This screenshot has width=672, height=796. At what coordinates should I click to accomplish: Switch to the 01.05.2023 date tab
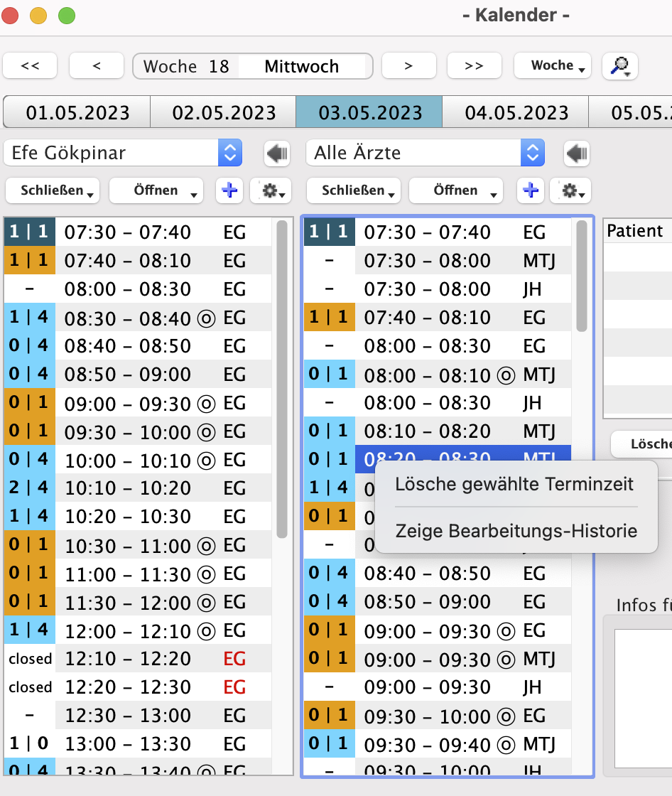pos(77,112)
